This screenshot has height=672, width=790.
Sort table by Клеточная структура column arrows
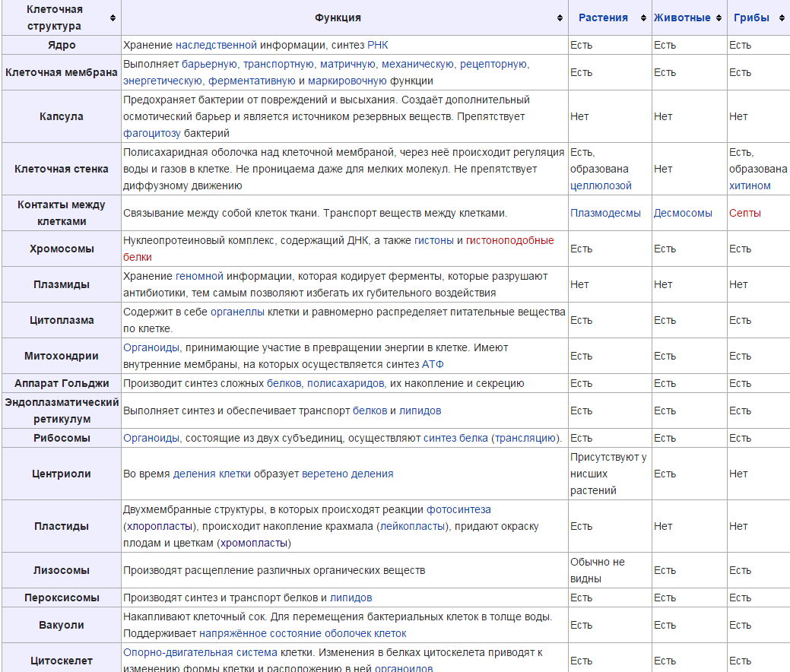(x=113, y=17)
